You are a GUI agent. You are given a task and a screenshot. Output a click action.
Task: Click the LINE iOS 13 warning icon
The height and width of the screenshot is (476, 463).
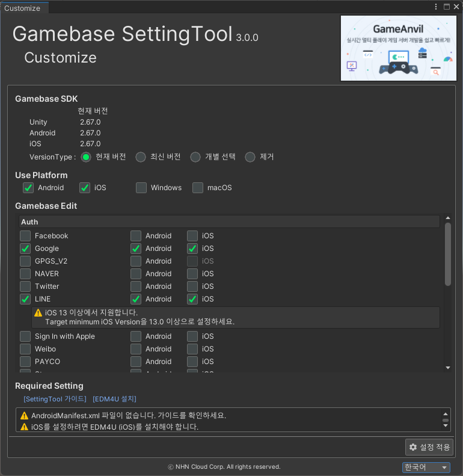tap(38, 313)
